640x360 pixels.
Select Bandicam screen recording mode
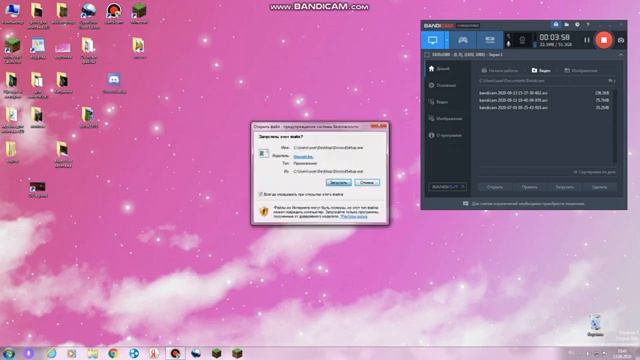click(x=433, y=40)
